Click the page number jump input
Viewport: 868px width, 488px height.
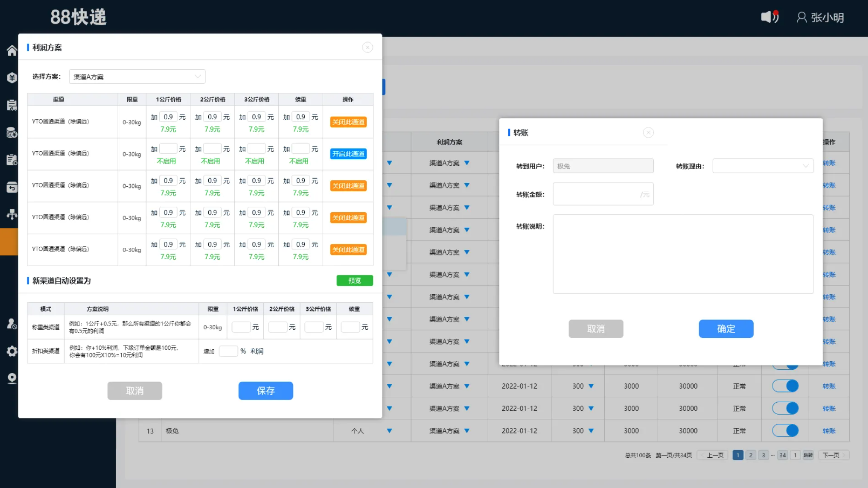click(x=795, y=455)
